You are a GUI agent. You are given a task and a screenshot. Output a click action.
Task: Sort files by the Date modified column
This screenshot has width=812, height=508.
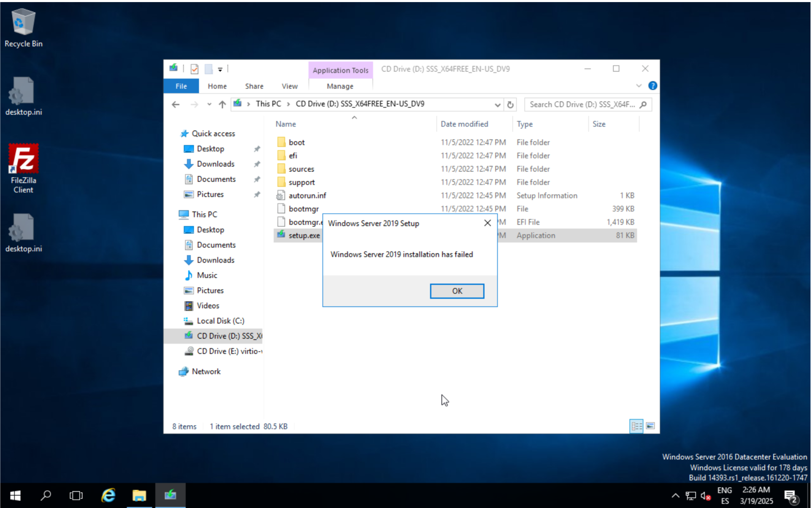tap(464, 124)
